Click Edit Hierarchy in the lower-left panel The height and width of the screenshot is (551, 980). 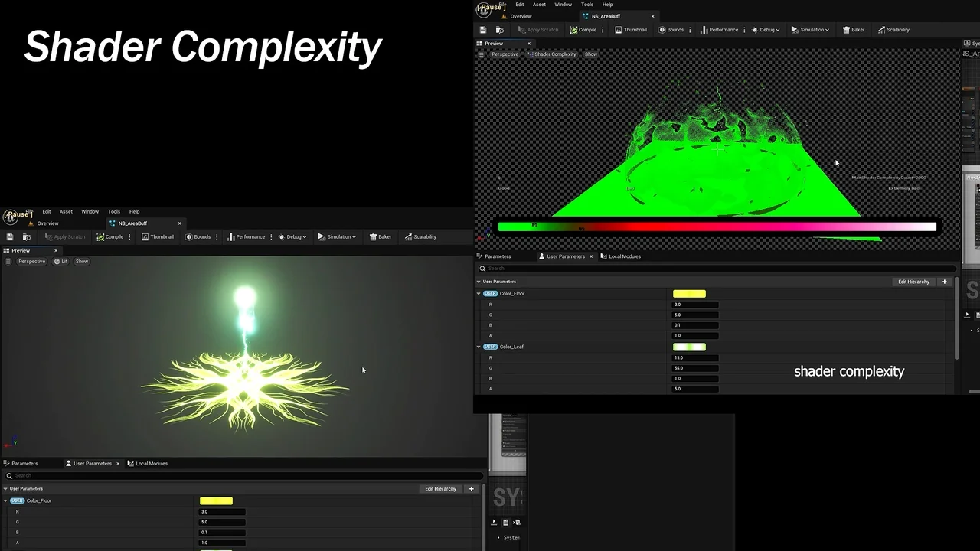pos(440,489)
